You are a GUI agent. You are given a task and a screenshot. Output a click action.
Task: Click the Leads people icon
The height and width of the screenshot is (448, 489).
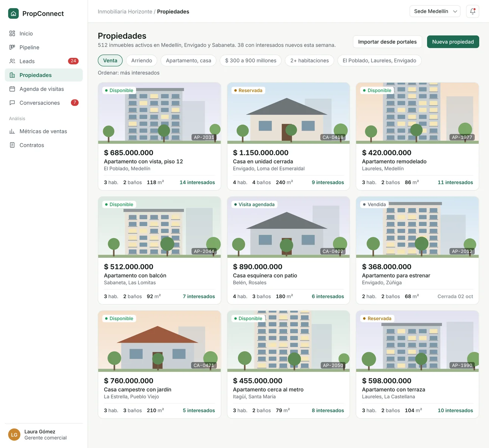(12, 61)
